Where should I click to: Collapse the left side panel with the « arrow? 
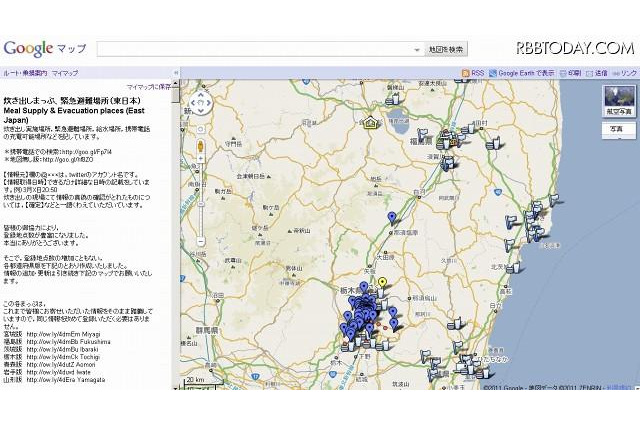176,73
